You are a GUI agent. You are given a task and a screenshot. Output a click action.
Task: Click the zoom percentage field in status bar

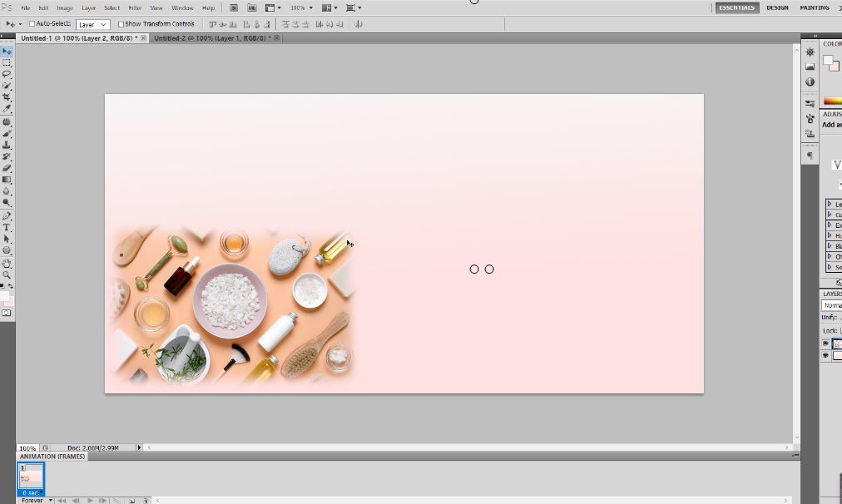click(27, 447)
